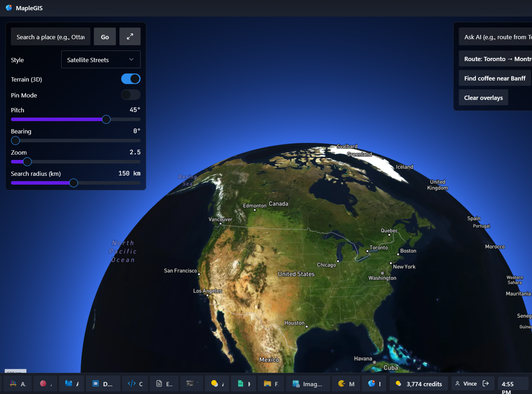This screenshot has width=532, height=394.
Task: Click the Edmonton label on the map
Action: click(x=254, y=205)
